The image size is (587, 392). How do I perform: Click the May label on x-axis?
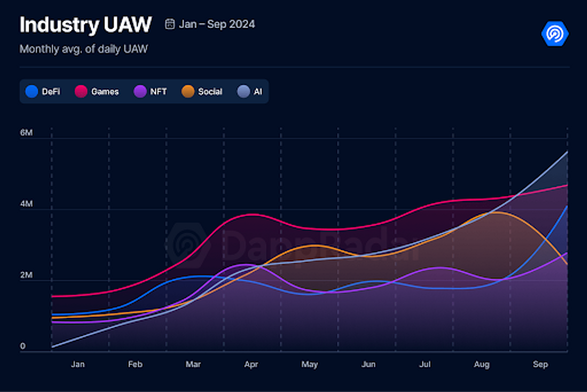click(310, 364)
